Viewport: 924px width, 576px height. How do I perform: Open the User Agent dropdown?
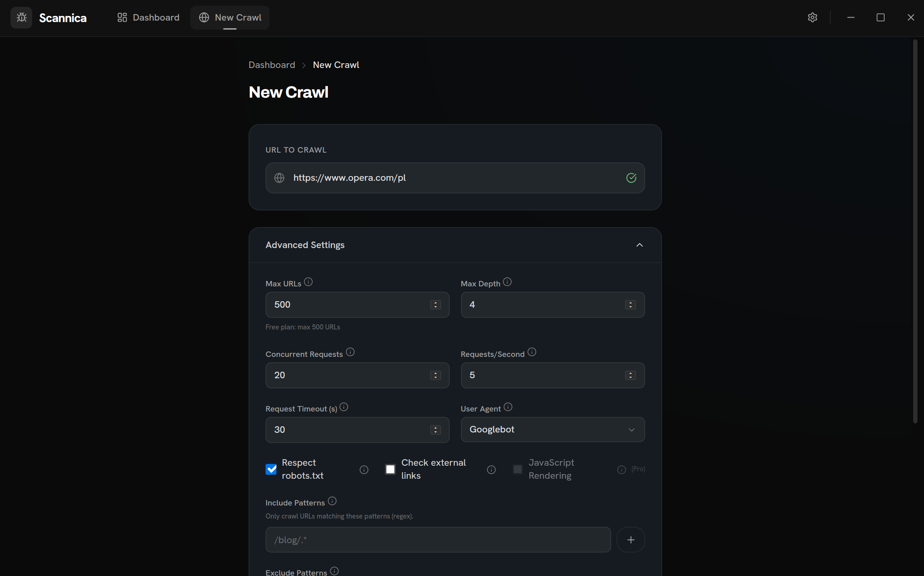552,429
